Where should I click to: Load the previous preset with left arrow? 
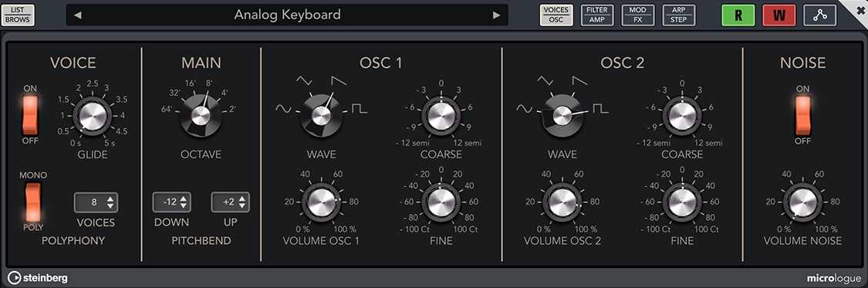(x=78, y=15)
